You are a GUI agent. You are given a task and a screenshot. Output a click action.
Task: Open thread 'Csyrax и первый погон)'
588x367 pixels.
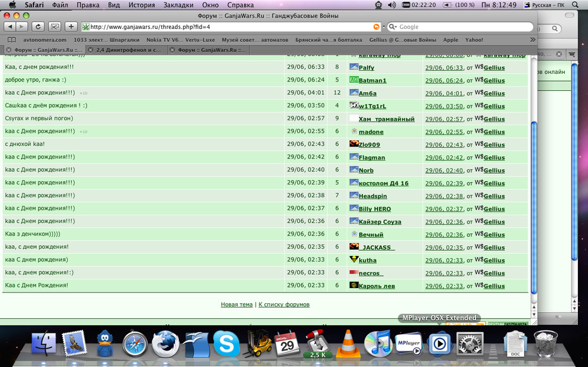pos(39,118)
